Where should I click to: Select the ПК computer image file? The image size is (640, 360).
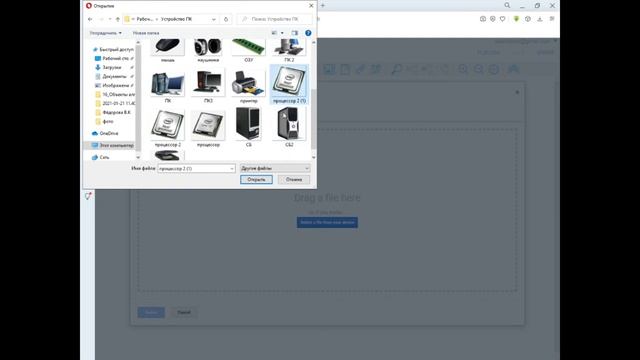pyautogui.click(x=168, y=86)
